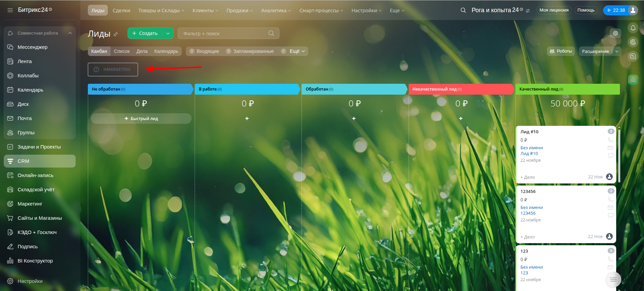Click the search magnifier in top bar

point(463,10)
